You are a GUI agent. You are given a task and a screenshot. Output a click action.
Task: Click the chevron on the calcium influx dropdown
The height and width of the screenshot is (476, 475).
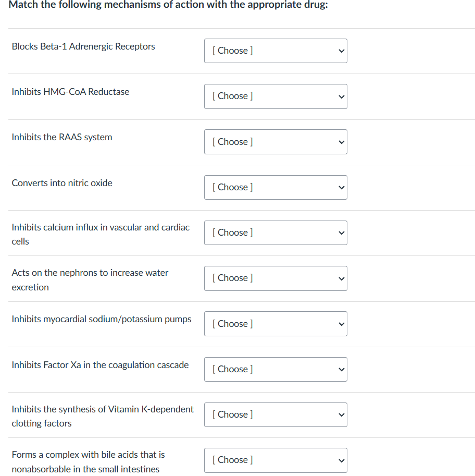pyautogui.click(x=341, y=233)
